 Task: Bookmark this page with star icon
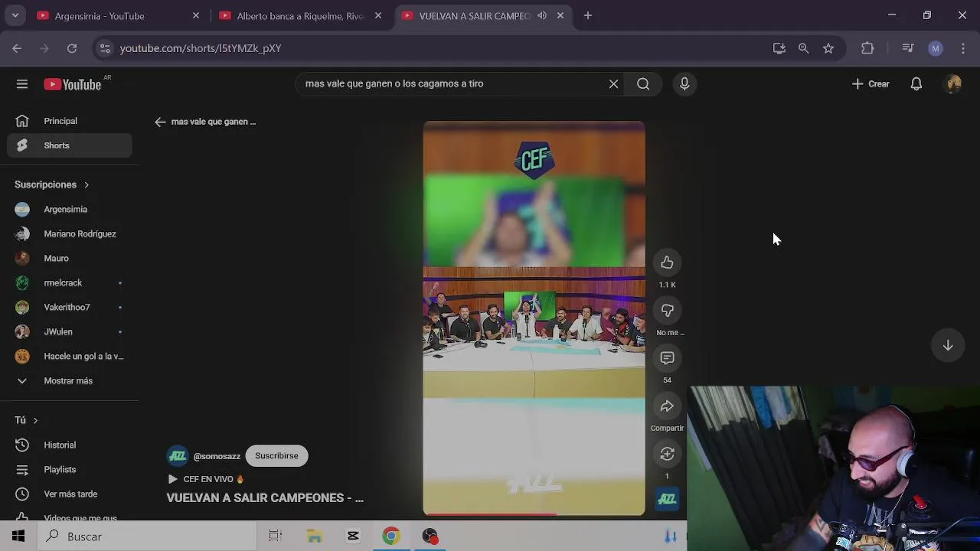828,48
